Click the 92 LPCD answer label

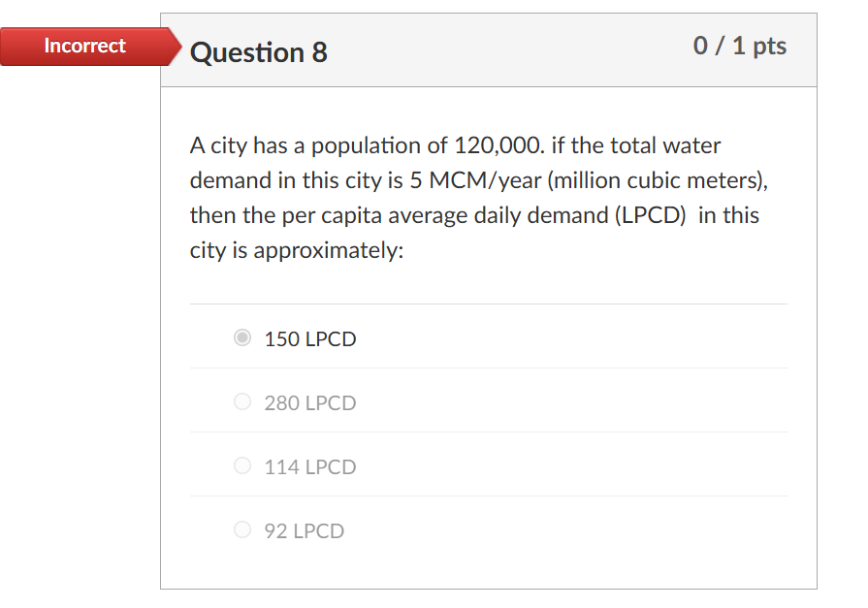(x=304, y=530)
